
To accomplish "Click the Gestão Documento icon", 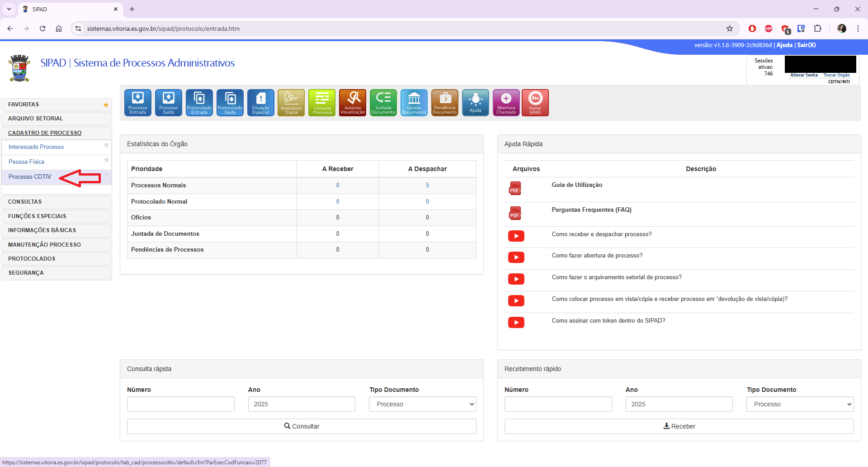I will pyautogui.click(x=414, y=103).
